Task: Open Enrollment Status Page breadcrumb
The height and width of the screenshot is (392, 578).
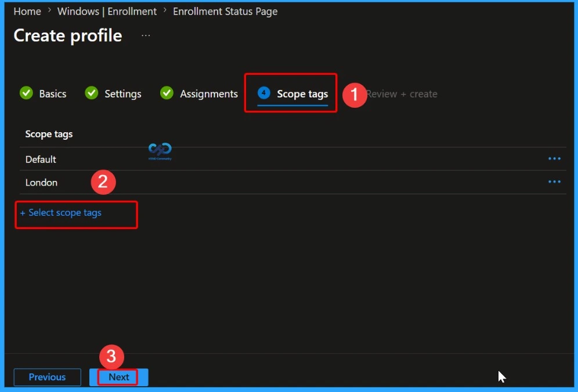Action: pyautogui.click(x=225, y=12)
